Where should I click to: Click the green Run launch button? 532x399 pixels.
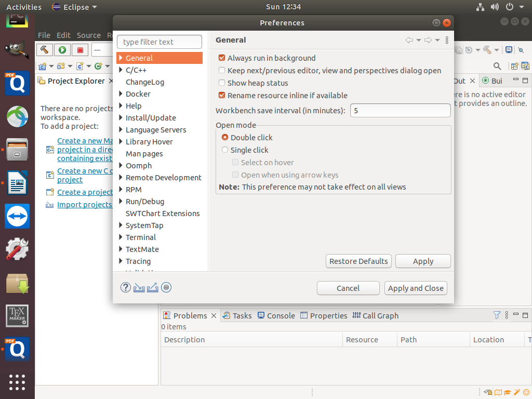click(62, 50)
